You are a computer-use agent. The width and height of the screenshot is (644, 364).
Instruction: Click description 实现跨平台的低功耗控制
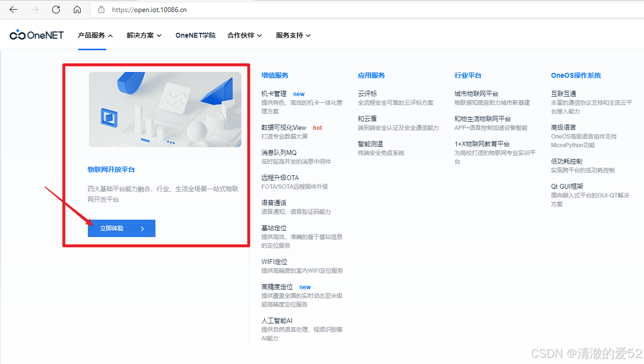click(x=583, y=170)
